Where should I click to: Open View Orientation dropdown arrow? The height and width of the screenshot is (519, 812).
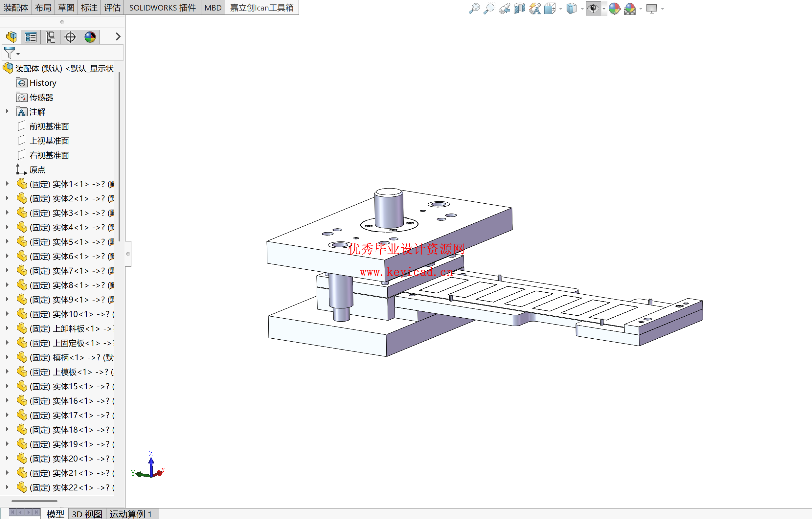click(x=560, y=9)
